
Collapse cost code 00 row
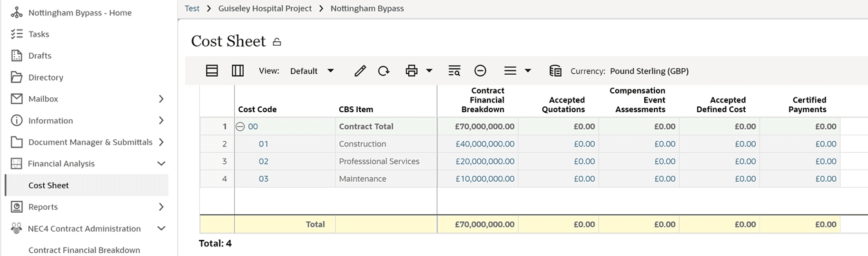coord(240,127)
